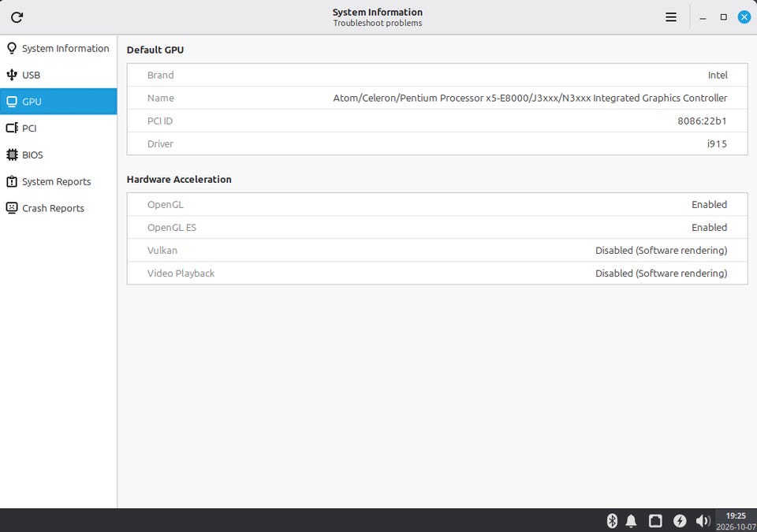
Task: Click the System Reports clipboard icon
Action: (x=12, y=181)
